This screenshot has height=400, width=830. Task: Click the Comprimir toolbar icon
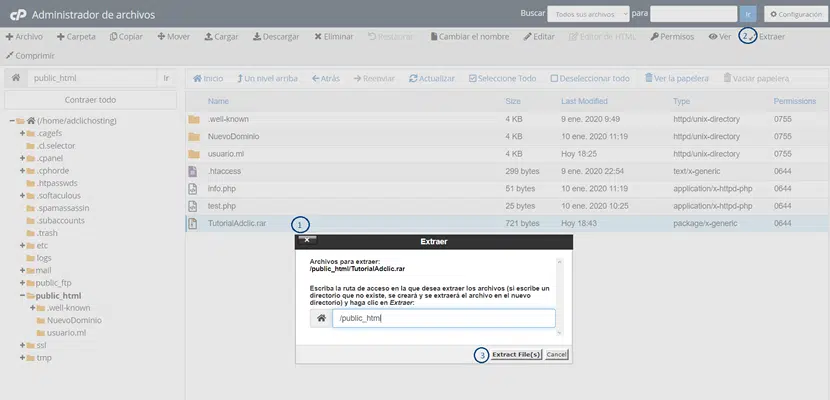[x=9, y=56]
